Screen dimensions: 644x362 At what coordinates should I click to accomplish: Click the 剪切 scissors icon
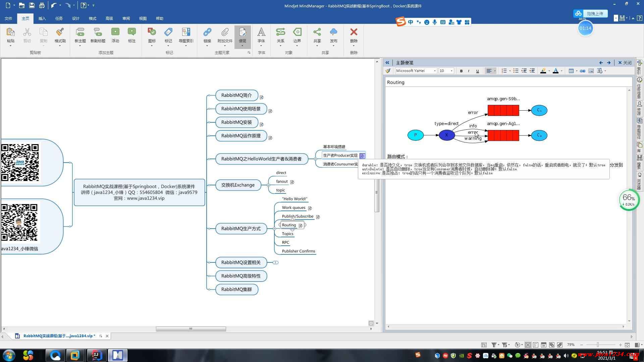click(27, 32)
